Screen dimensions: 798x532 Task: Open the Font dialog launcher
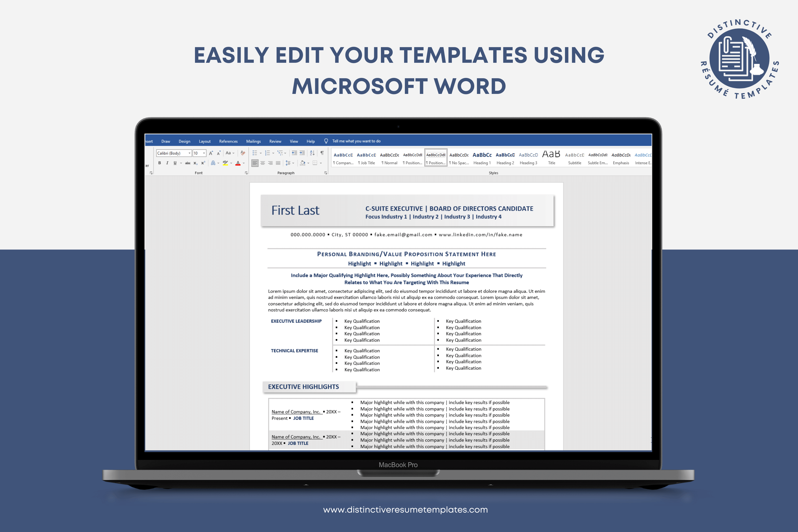246,173
